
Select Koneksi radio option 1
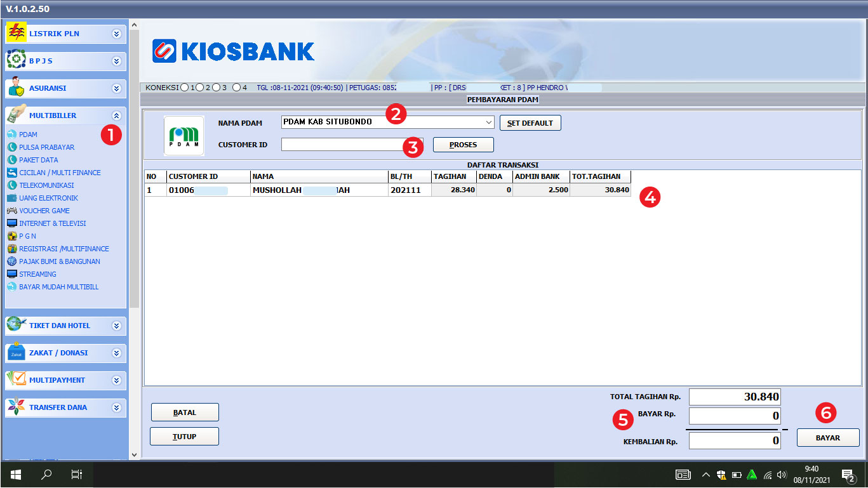[185, 88]
